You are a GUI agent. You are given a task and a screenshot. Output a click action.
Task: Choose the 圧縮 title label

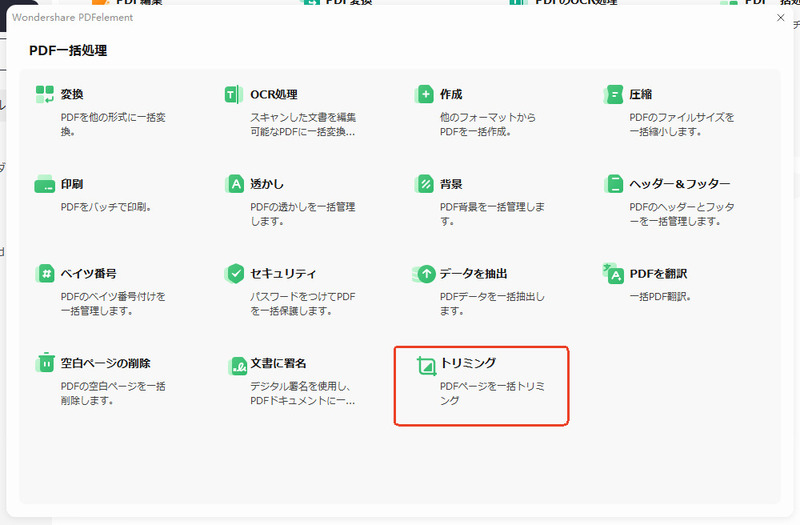click(x=641, y=94)
